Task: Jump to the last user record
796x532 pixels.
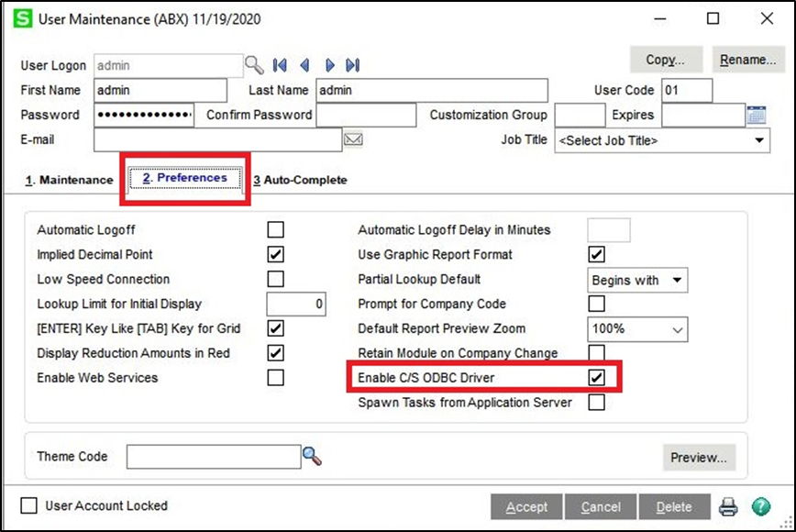Action: [353, 65]
